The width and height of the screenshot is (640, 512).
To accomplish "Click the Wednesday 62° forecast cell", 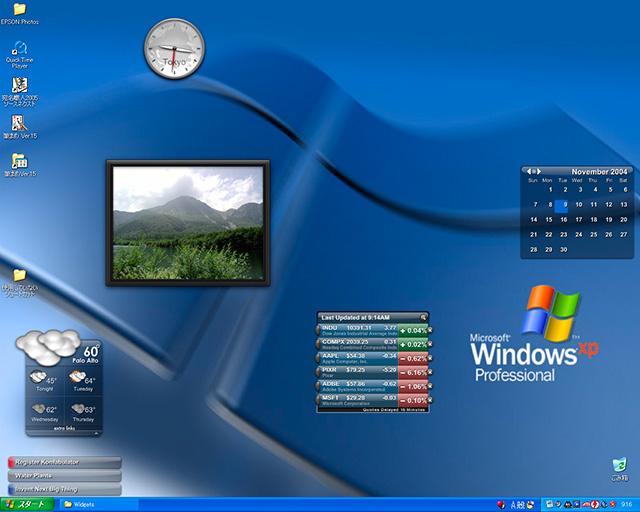I will coord(44,412).
